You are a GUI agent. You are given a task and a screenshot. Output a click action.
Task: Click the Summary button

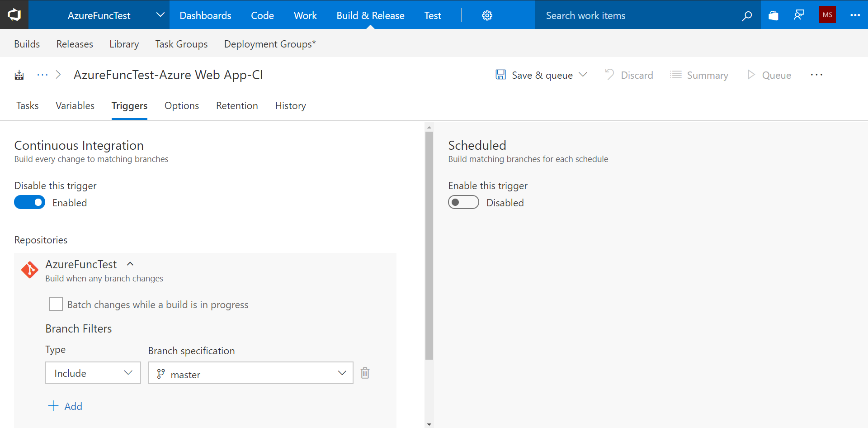pyautogui.click(x=699, y=75)
